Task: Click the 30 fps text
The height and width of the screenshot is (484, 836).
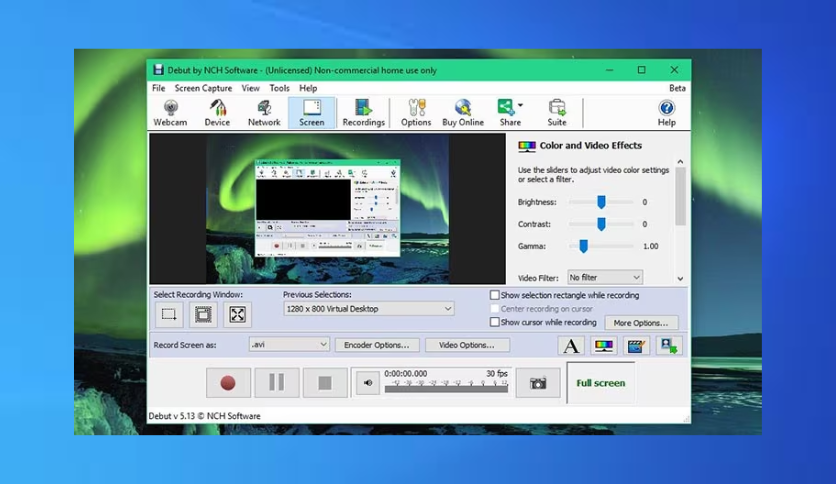Action: click(x=496, y=373)
